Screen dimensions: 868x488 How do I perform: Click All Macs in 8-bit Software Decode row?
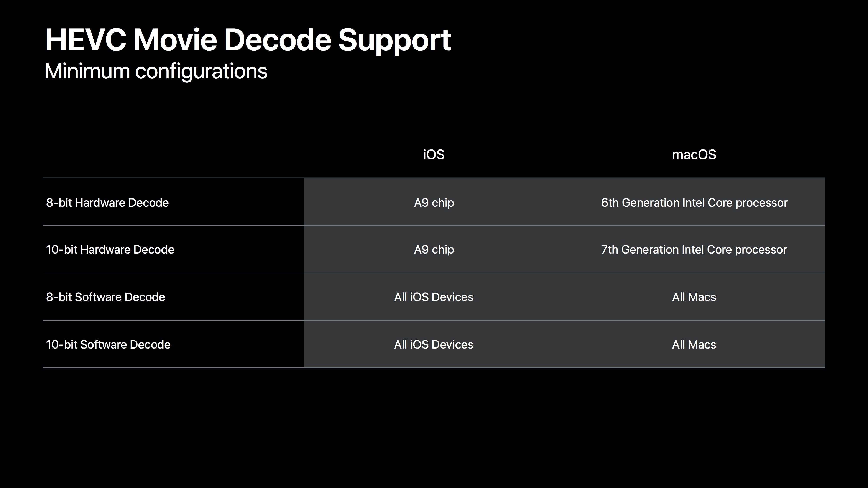point(694,297)
